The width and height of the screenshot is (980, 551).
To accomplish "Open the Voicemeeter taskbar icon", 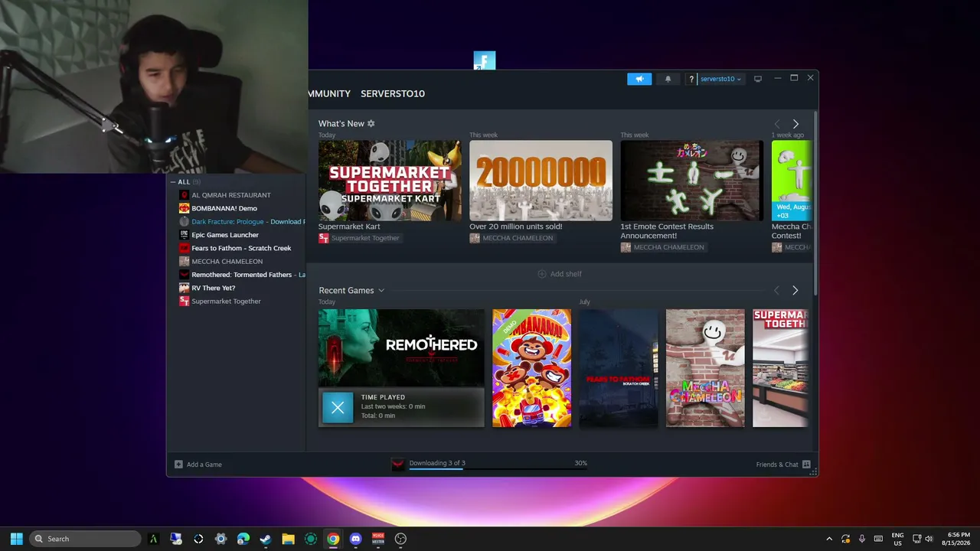I will pyautogui.click(x=377, y=539).
